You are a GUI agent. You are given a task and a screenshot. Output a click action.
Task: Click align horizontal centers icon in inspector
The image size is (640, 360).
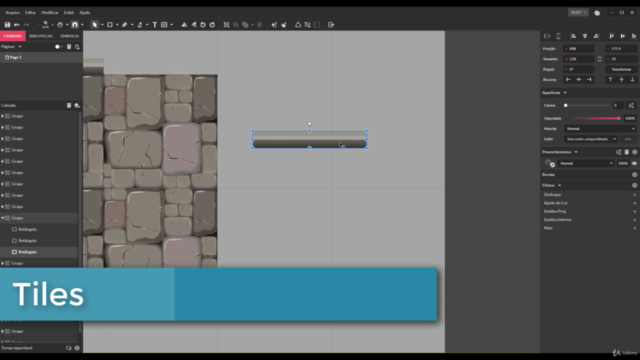pos(585,36)
